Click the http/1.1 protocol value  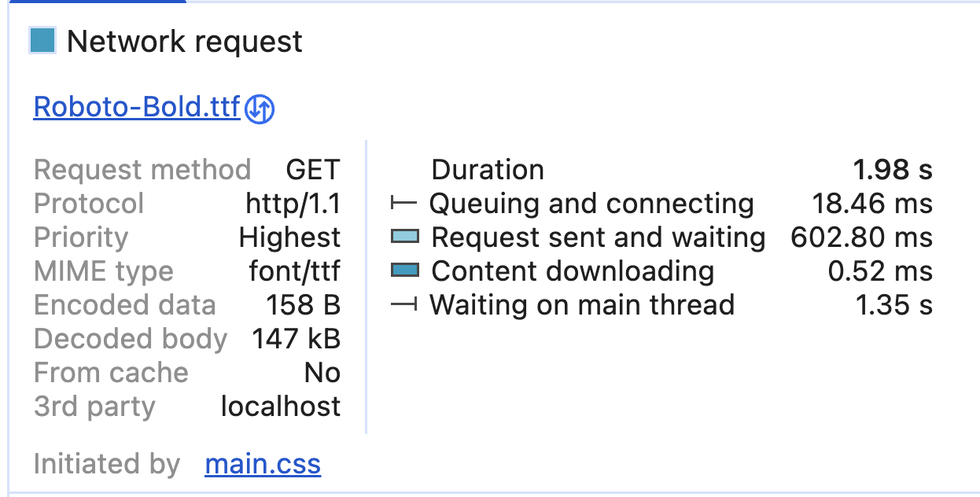pos(293,204)
